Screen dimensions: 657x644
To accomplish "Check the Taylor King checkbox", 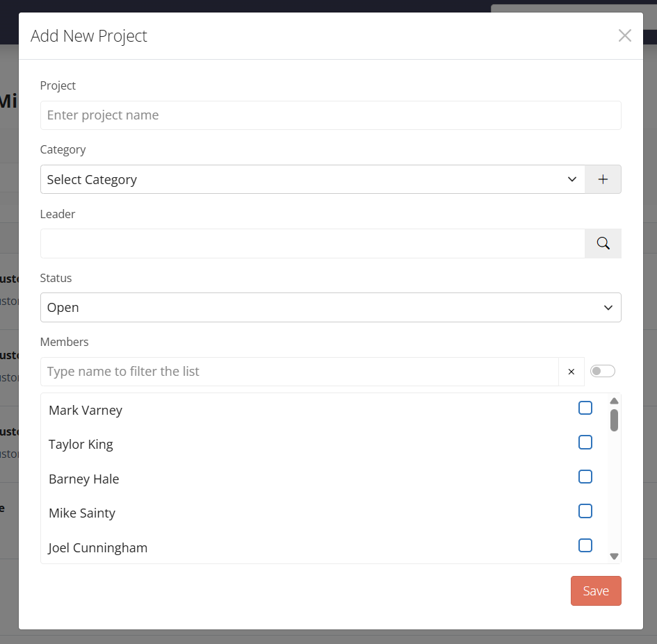I will (x=585, y=443).
